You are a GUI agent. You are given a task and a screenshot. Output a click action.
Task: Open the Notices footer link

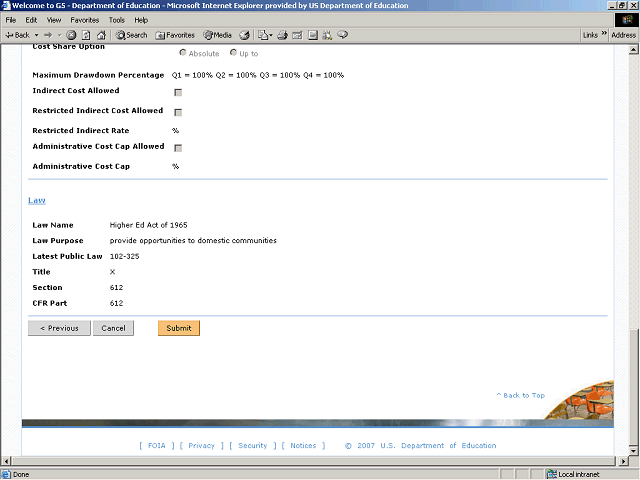[303, 446]
